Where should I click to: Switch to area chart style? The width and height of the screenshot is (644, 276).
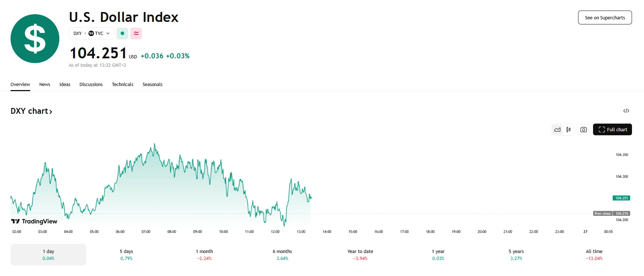pyautogui.click(x=557, y=129)
